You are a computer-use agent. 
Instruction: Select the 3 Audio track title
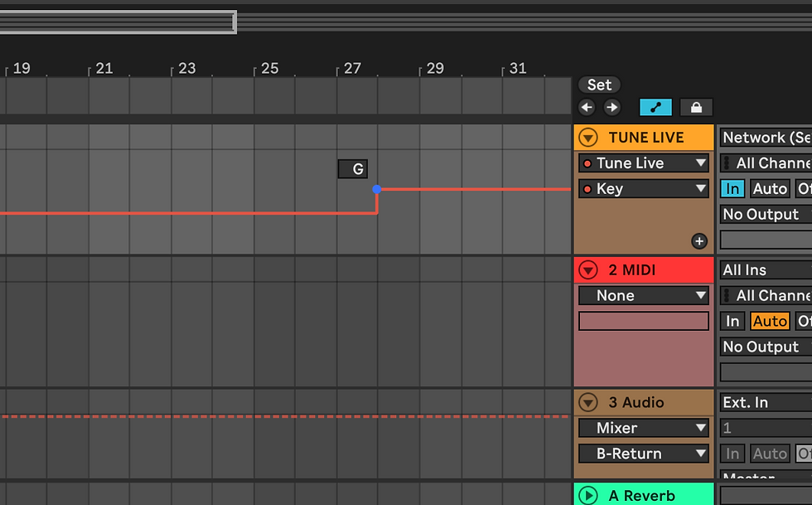click(636, 402)
